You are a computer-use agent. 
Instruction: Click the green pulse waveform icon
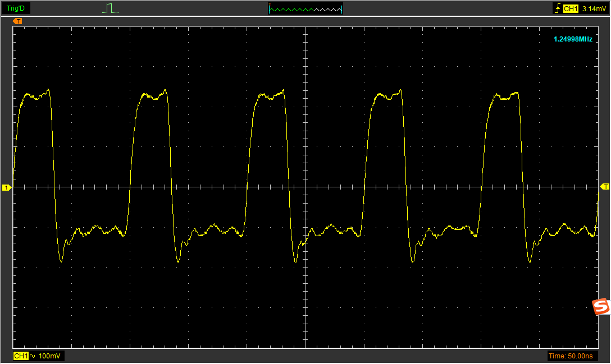click(x=111, y=8)
